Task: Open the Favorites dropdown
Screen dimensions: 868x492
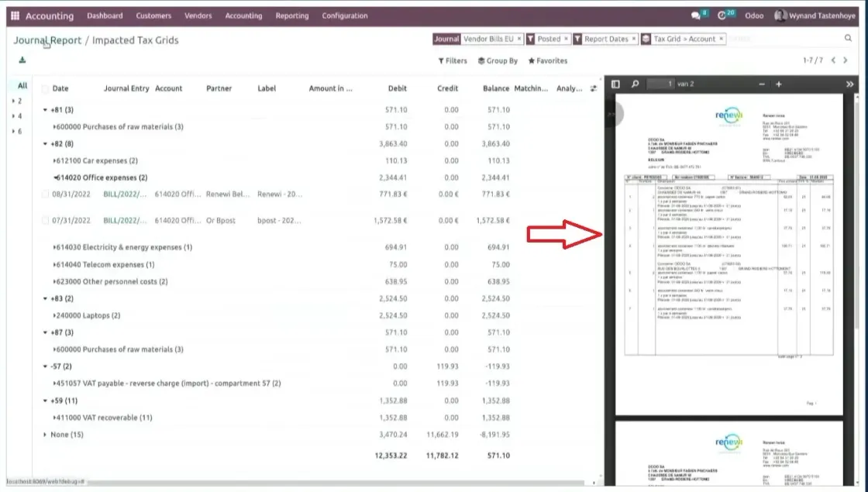Action: (x=547, y=61)
